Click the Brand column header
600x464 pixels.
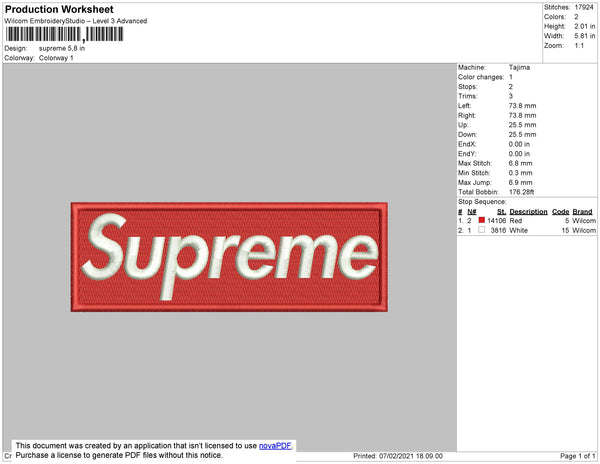(582, 212)
